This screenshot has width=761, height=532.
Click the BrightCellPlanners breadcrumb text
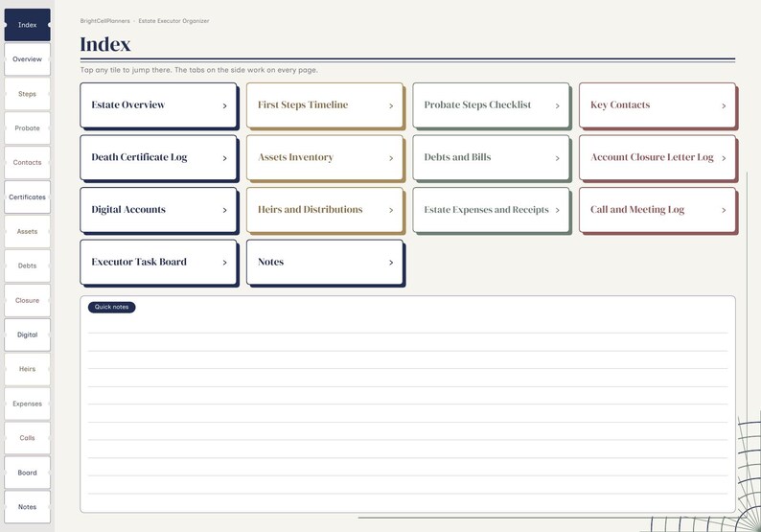[104, 21]
